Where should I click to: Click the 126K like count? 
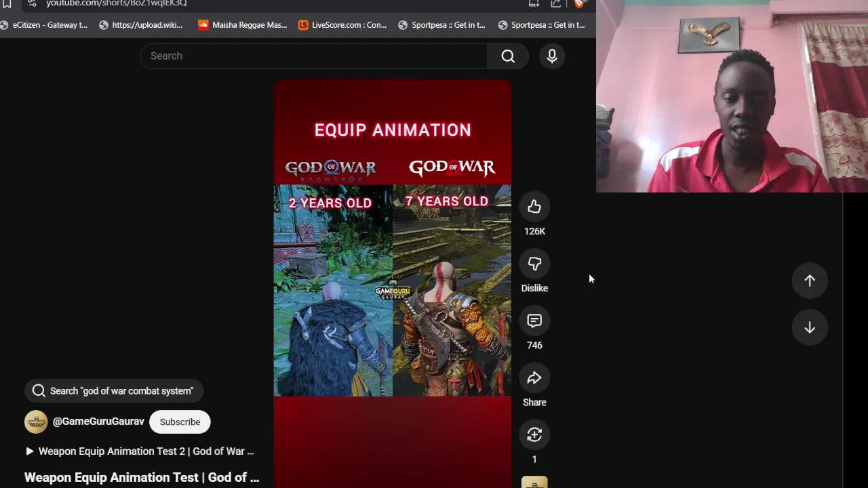coord(534,231)
